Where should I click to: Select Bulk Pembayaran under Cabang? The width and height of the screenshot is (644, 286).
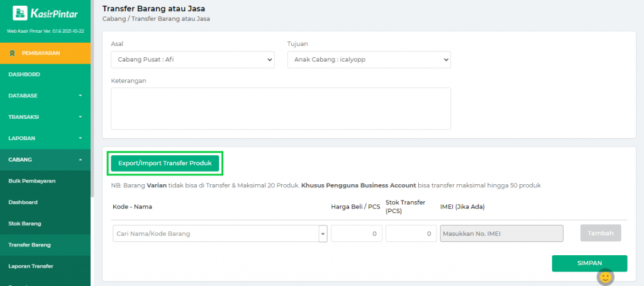[32, 181]
